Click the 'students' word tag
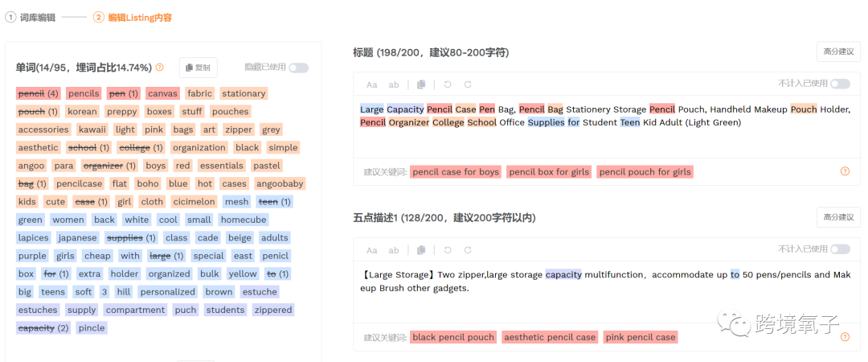This screenshot has width=868, height=362. pos(225,310)
